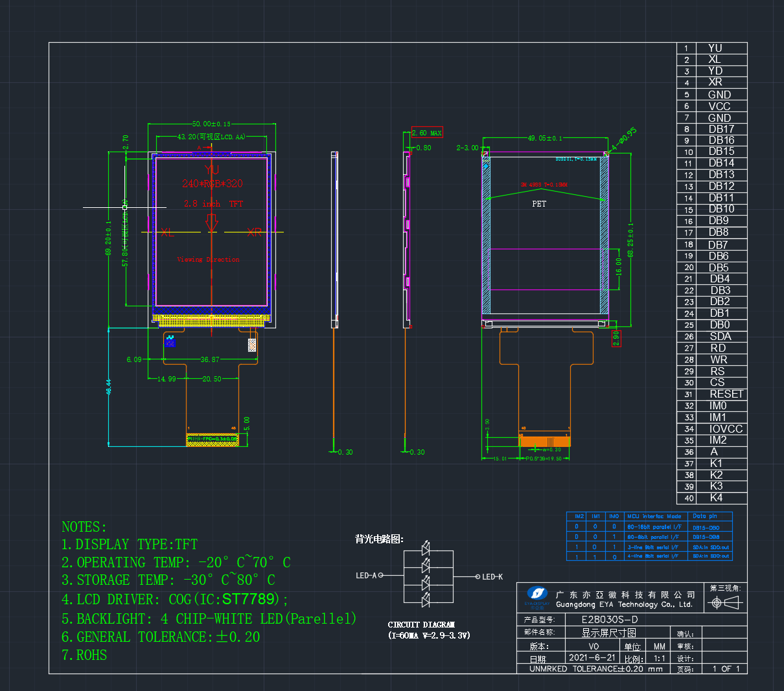Click the "Guangdong EYA Technology Co., Ltd." name

point(624,604)
